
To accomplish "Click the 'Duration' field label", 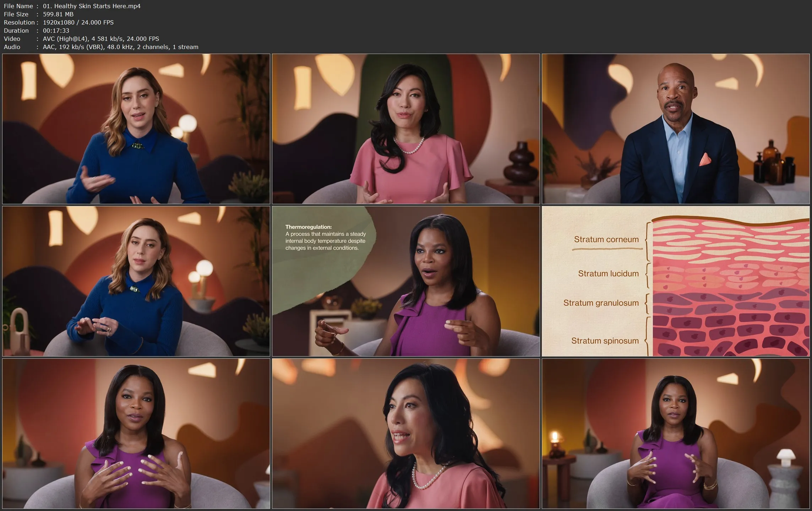I will 16,31.
